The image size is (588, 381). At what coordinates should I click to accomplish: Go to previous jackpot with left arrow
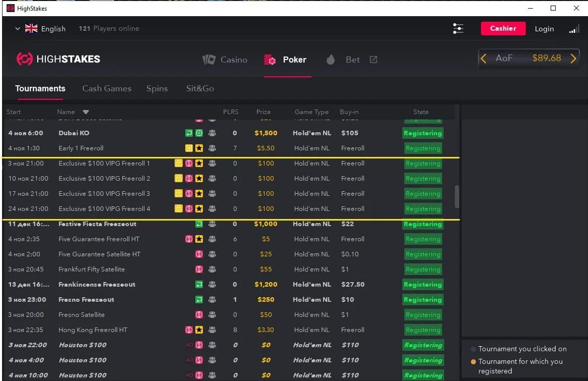click(x=484, y=58)
